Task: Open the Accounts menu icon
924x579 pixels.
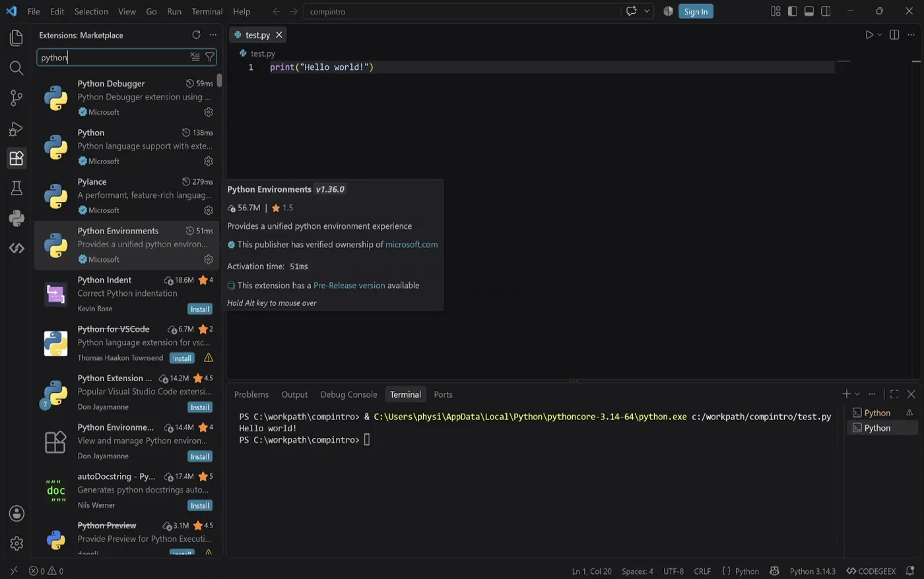Action: coord(16,513)
